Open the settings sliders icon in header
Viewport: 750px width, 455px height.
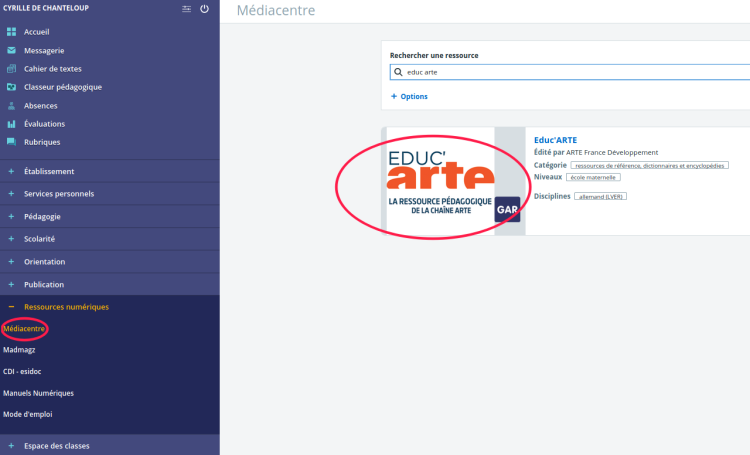186,9
